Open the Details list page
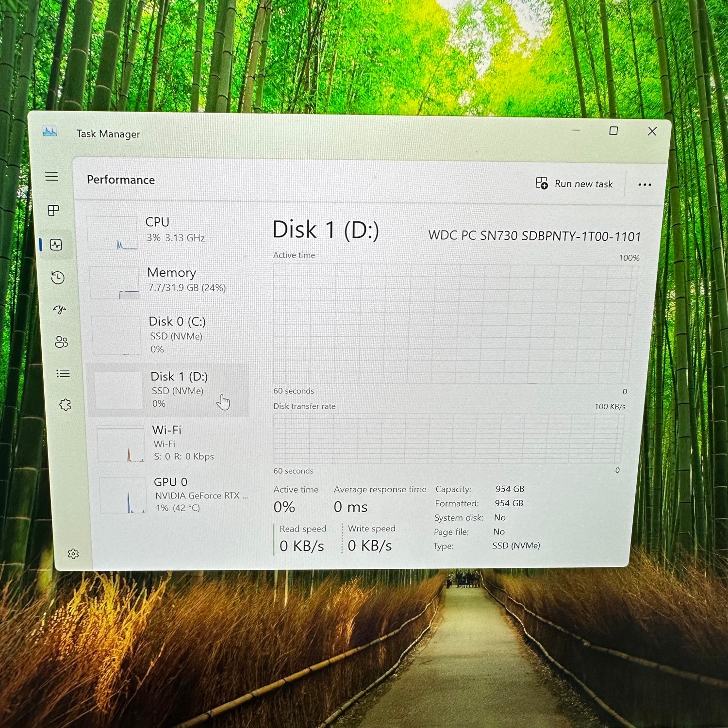Screen dimensions: 728x728 point(63,373)
